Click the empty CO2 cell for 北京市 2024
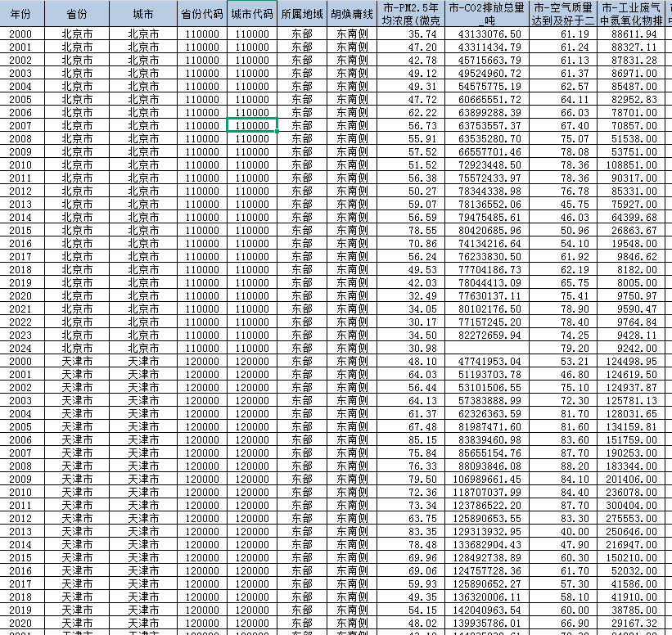This screenshot has height=635, width=672. (x=486, y=348)
